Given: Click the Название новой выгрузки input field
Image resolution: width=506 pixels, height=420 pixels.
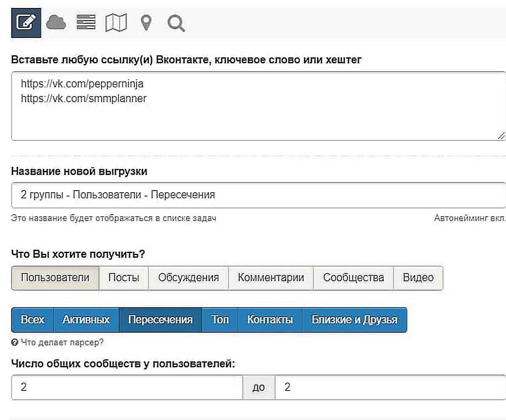Looking at the screenshot, I should (258, 195).
